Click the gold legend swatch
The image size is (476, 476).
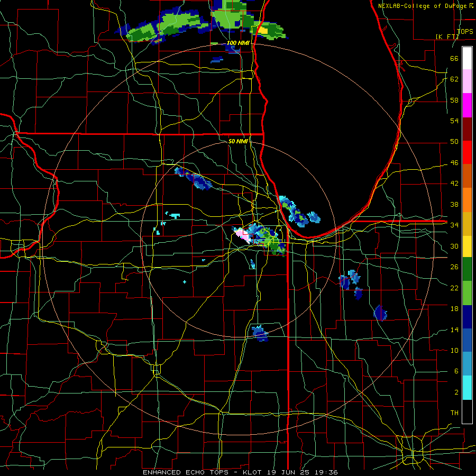point(467,224)
